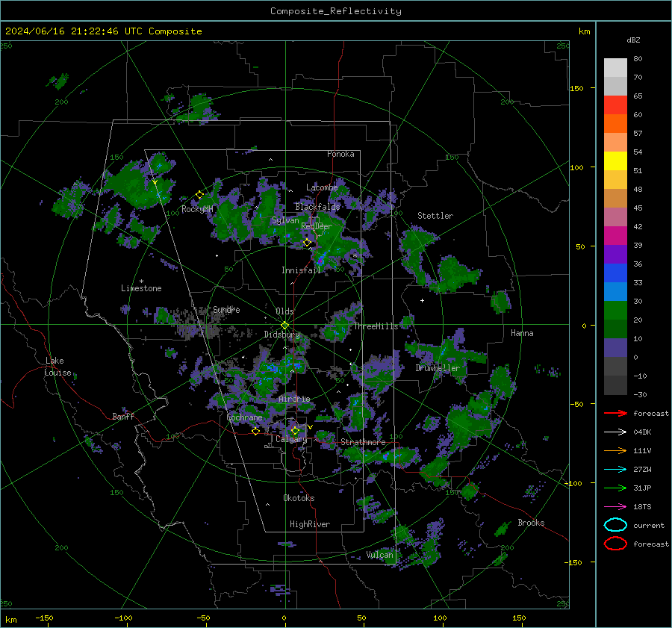Click the yellow diamond marker near Cochrane
The height and width of the screenshot is (628, 672).
[x=255, y=432]
